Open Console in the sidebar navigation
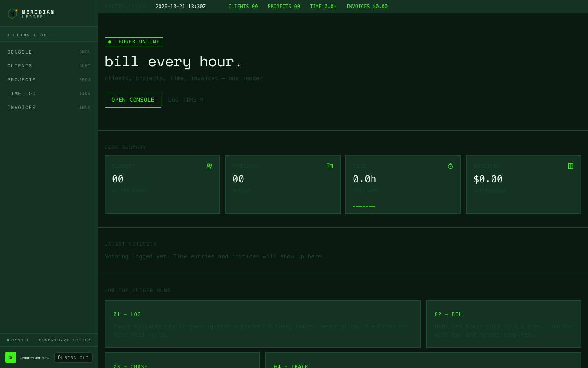This screenshot has width=588, height=368. [49, 52]
